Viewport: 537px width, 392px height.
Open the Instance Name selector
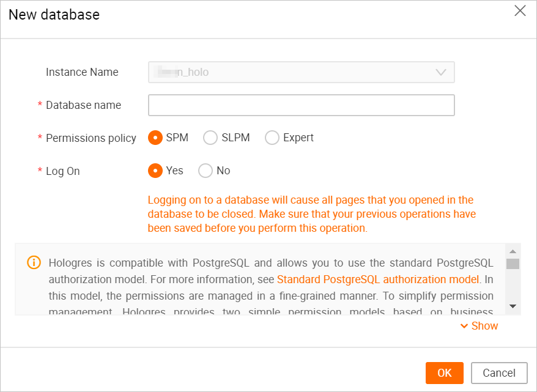(x=301, y=72)
